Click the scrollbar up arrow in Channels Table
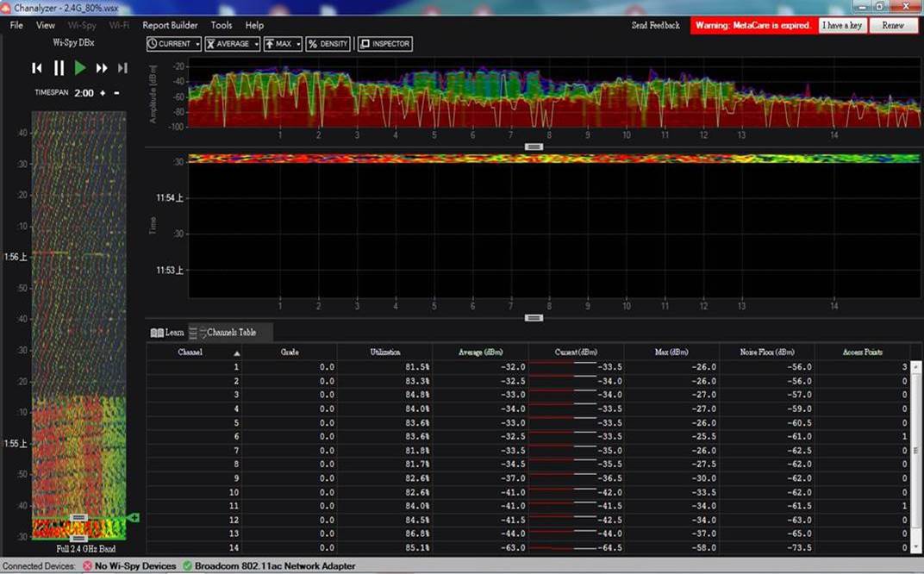This screenshot has height=574, width=924. tap(915, 366)
